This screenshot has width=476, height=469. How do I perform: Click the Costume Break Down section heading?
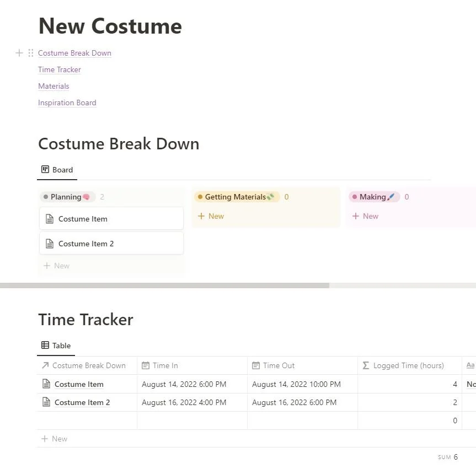coord(119,143)
